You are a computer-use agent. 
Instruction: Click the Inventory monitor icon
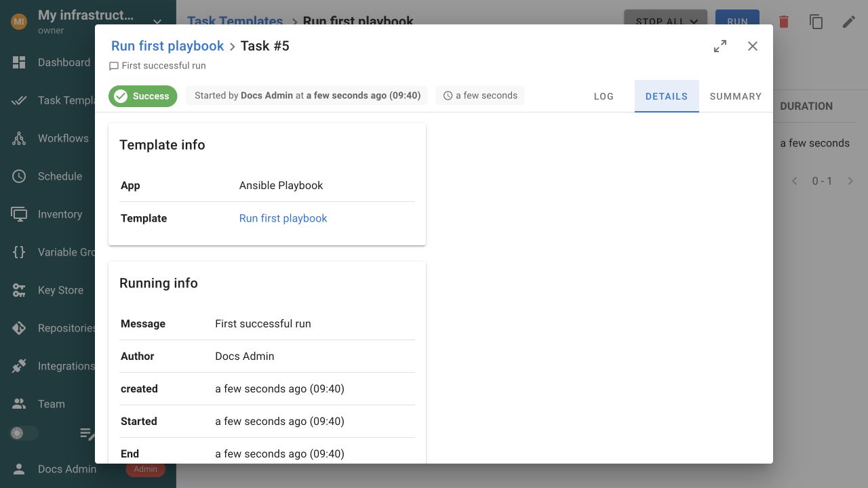pyautogui.click(x=19, y=214)
